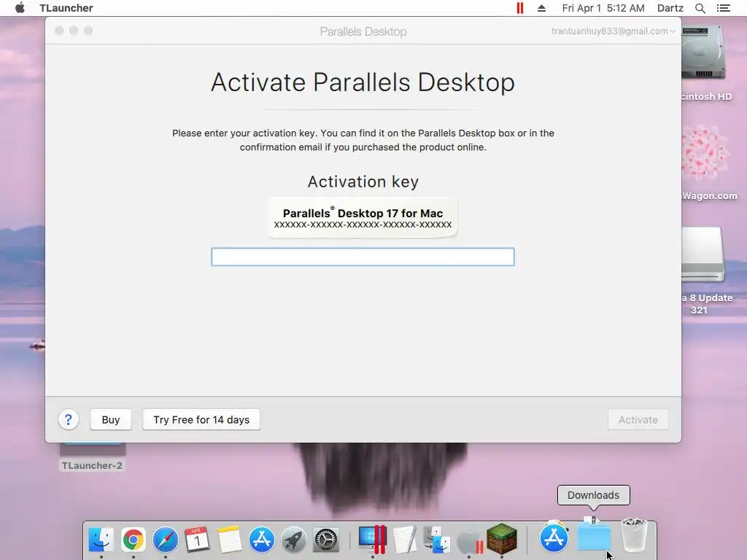
Task: Open TextEdit from the Dock
Action: (x=405, y=540)
